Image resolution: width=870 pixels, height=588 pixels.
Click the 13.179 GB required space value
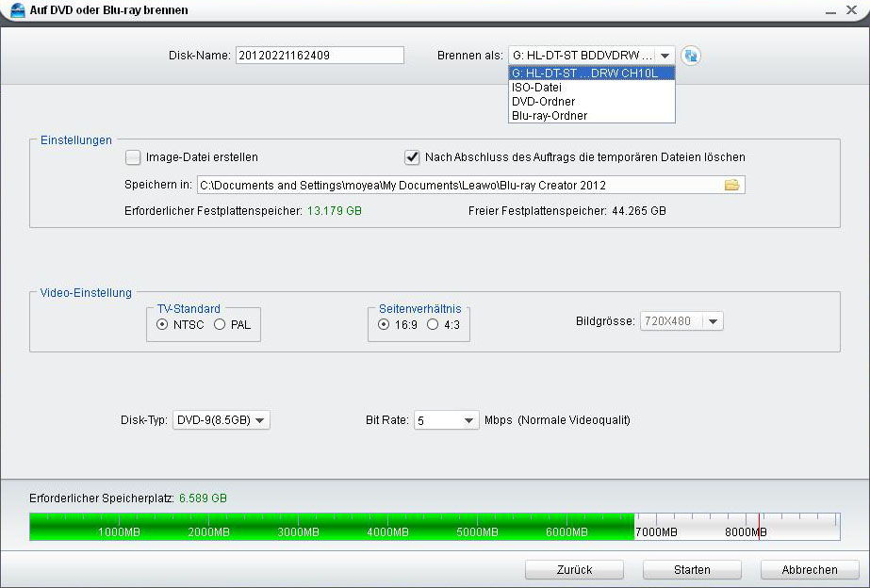coord(335,211)
